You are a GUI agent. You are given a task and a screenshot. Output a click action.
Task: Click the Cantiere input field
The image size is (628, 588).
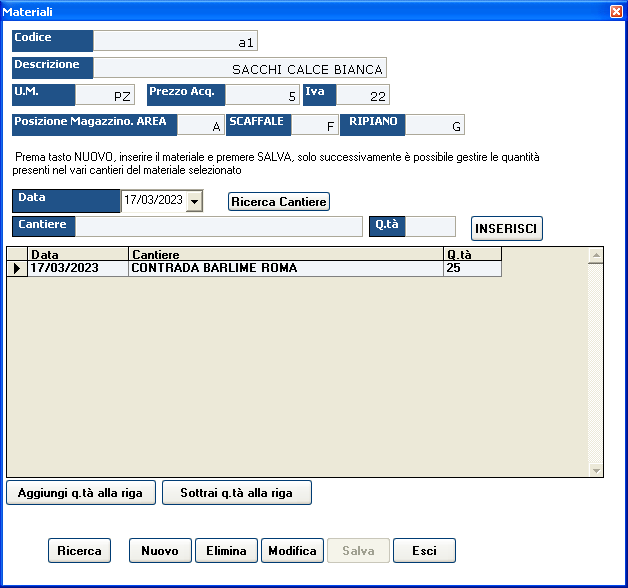[x=219, y=227]
